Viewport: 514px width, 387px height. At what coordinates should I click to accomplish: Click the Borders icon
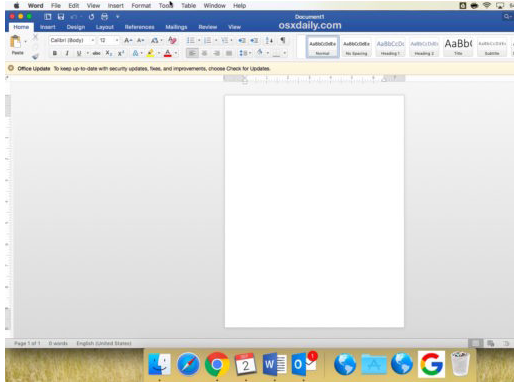tap(276, 53)
